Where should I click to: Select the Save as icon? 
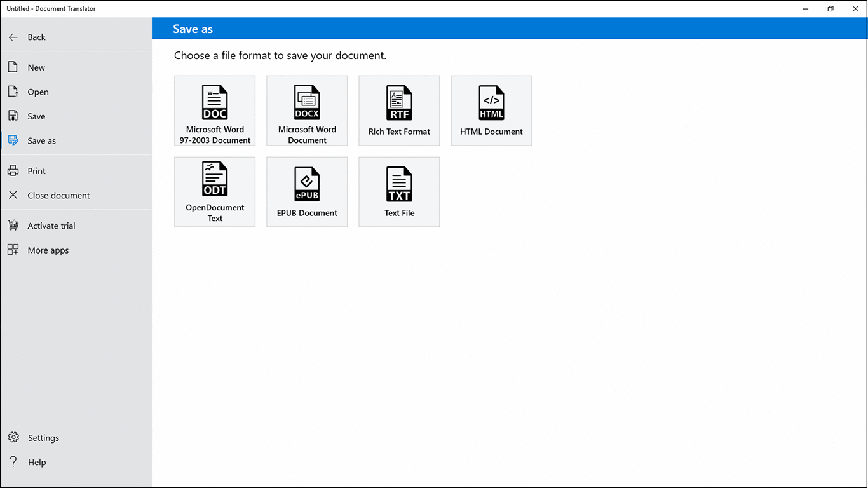pyautogui.click(x=13, y=140)
